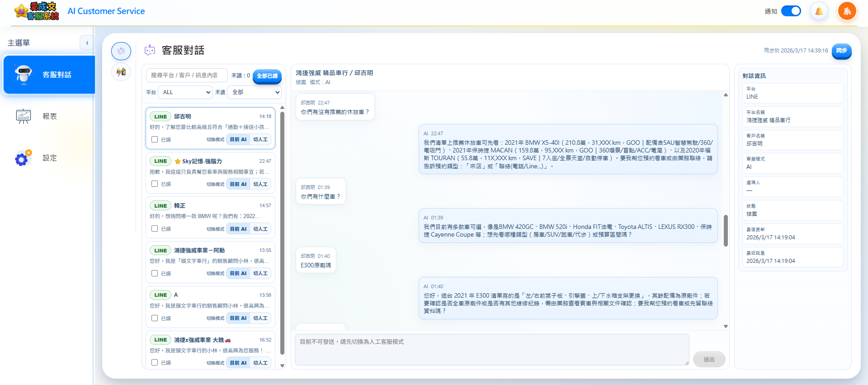Click the E300原廠嗎 customer message
Image resolution: width=868 pixels, height=385 pixels.
316,260
